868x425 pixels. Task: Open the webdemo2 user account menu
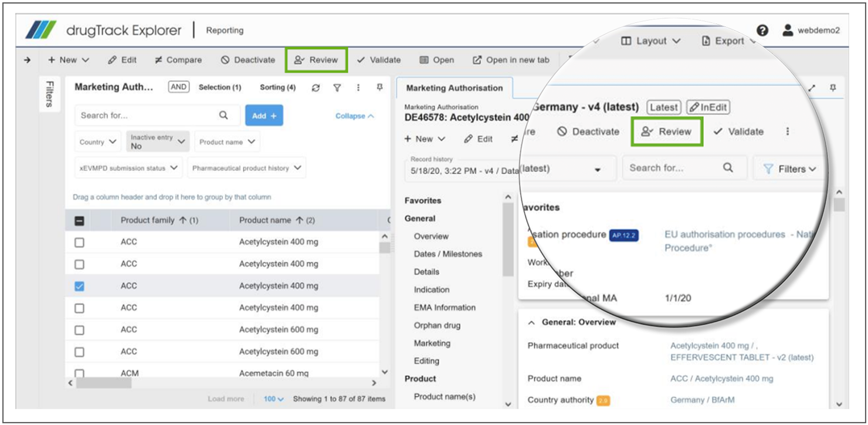click(x=811, y=31)
